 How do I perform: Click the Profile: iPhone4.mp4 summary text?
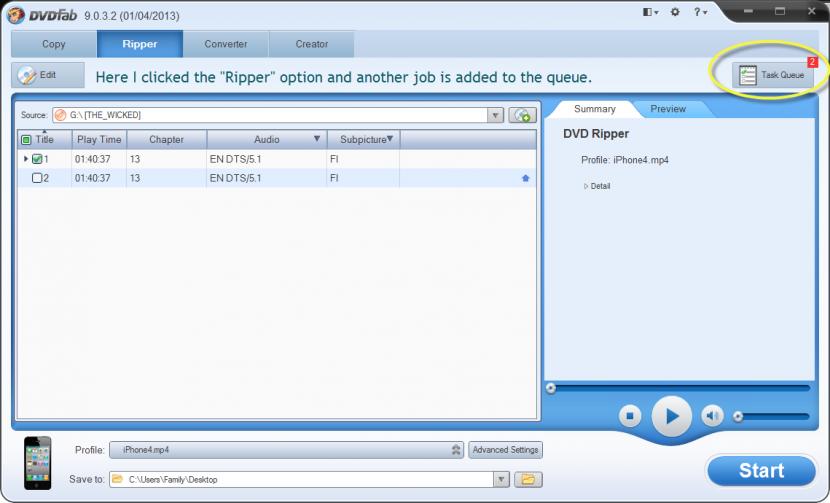625,160
